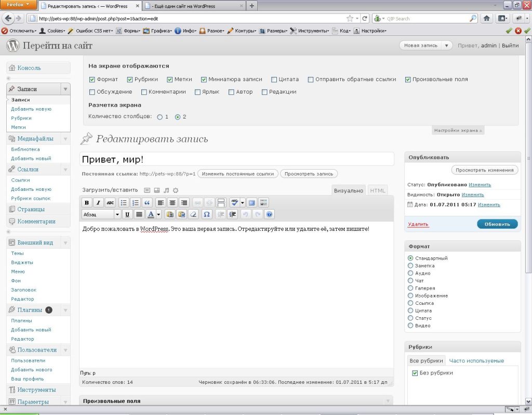Switch to the Визуально editor tab
This screenshot has width=532, height=415.
[x=349, y=190]
